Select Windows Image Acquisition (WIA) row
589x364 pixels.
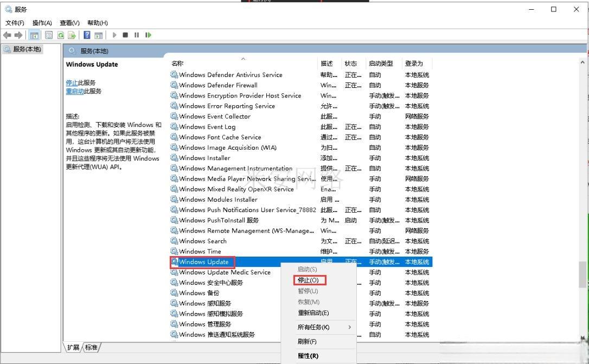301,148
